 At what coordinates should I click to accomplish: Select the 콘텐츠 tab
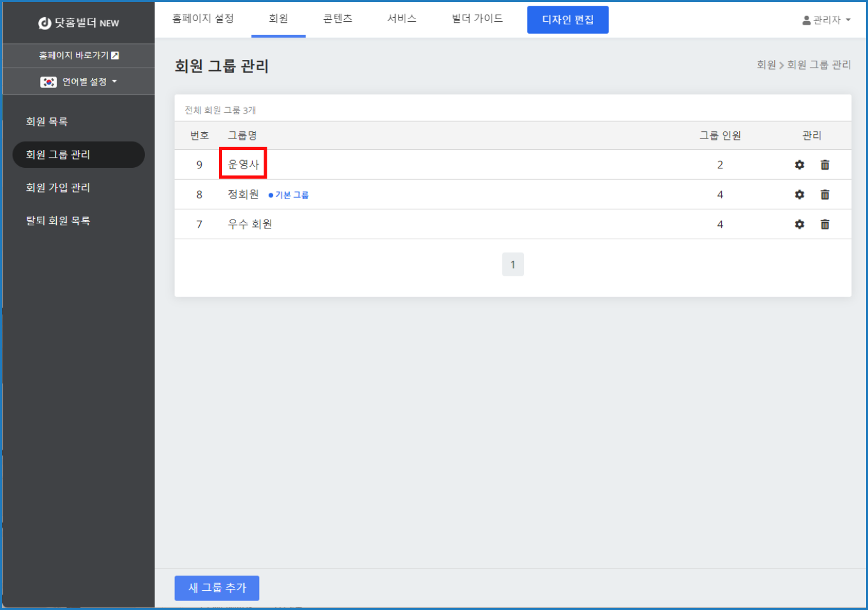coord(338,19)
